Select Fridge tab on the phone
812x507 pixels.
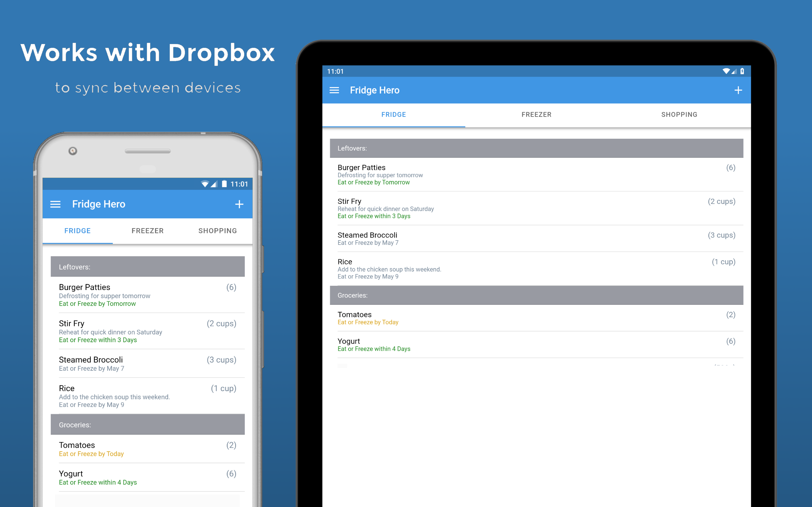pos(77,231)
